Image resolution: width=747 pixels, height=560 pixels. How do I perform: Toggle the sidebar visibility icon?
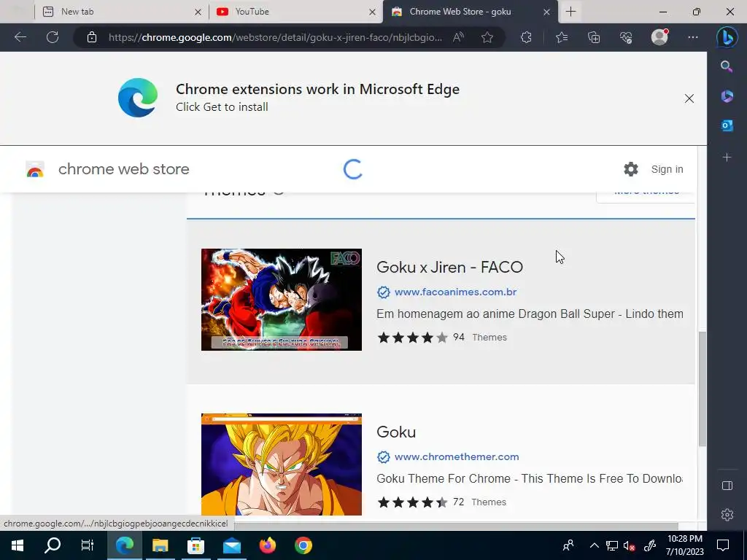727,485
